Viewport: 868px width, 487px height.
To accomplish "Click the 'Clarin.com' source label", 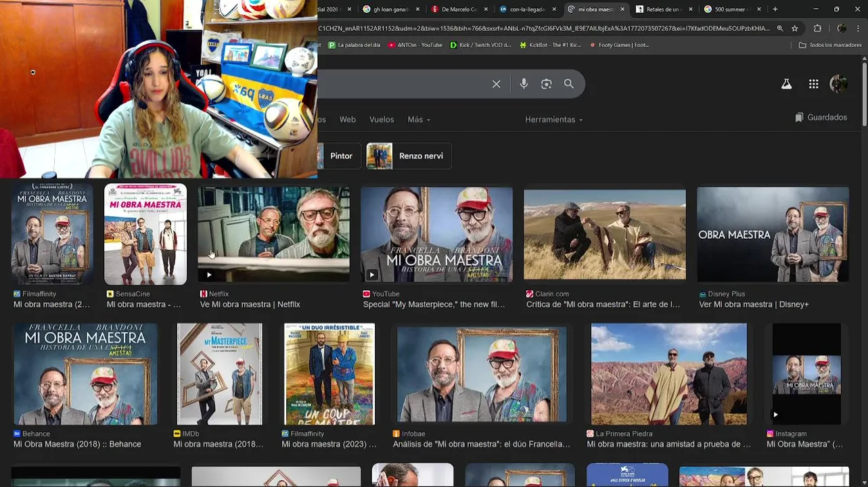I will (552, 294).
